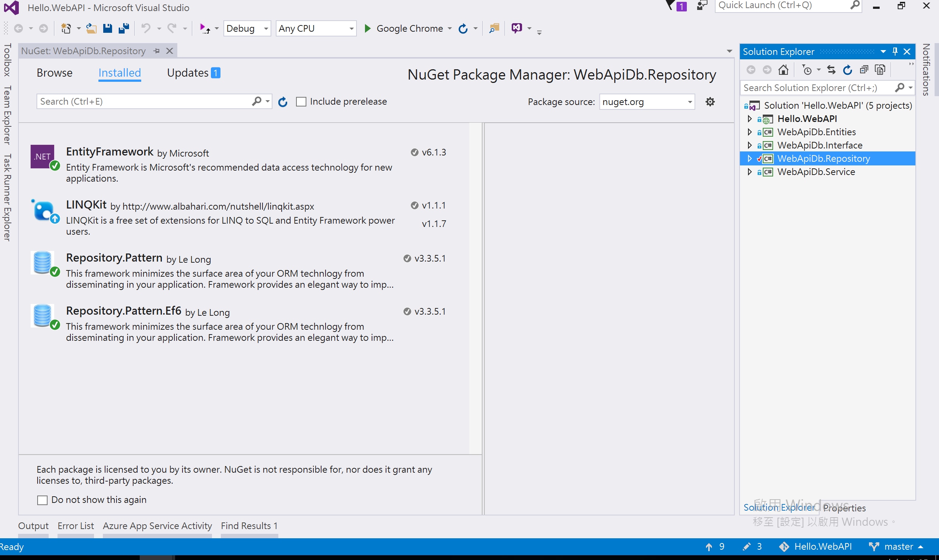Open the Error List tab

(x=76, y=526)
